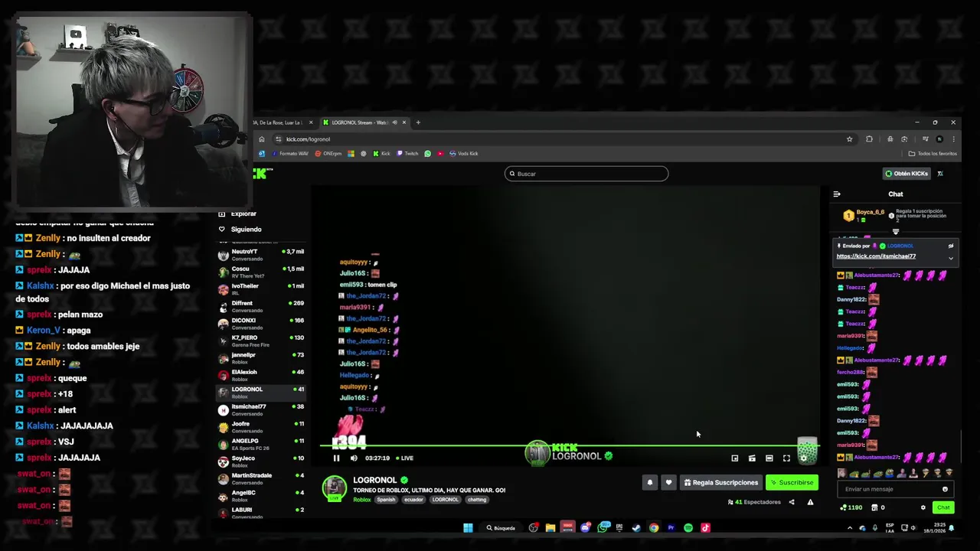Screen dimensions: 980x551
Task: Open Steam from the taskbar
Action: 636,528
